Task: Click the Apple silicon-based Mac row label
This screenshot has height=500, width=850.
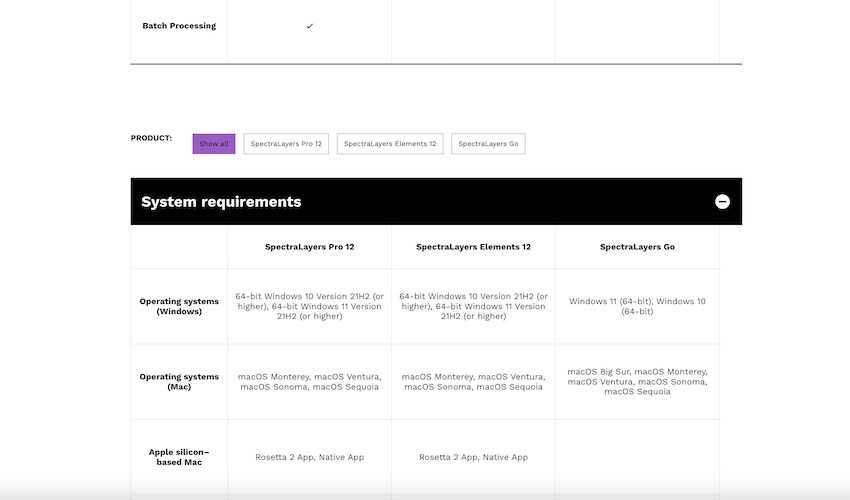Action: (x=179, y=457)
